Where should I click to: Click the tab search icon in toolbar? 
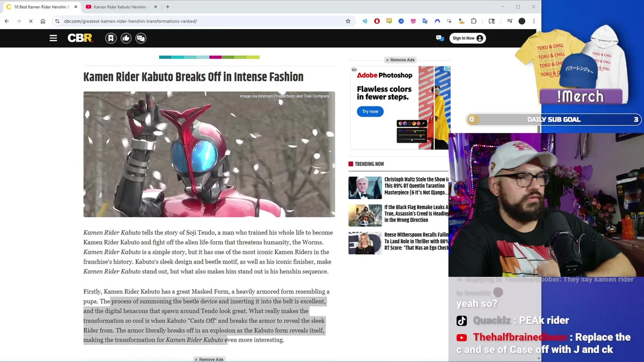tap(492, 21)
